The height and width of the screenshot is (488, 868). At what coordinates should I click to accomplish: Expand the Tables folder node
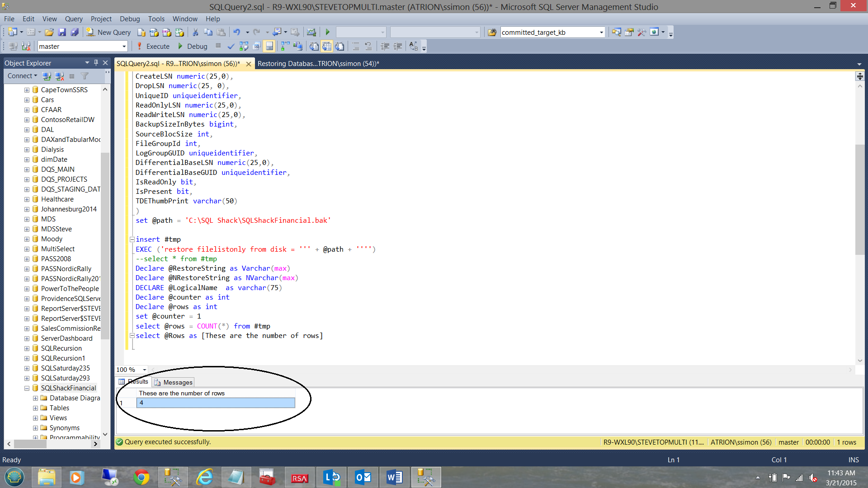point(35,408)
